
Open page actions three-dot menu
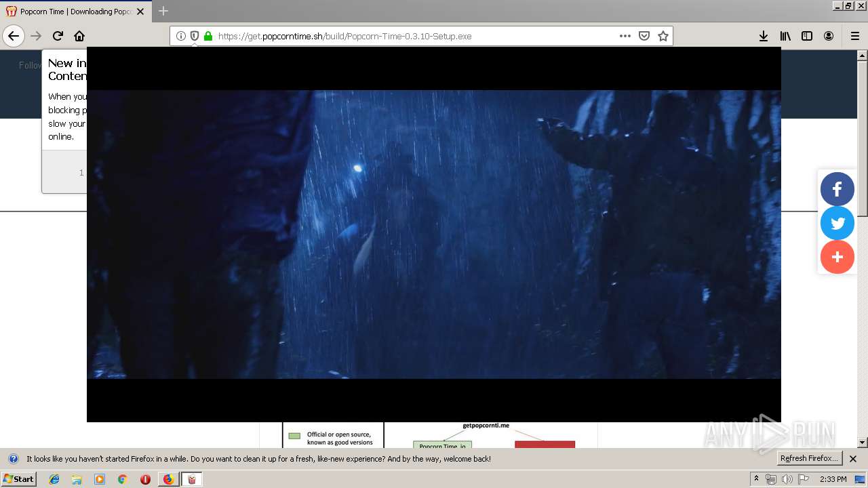point(625,36)
